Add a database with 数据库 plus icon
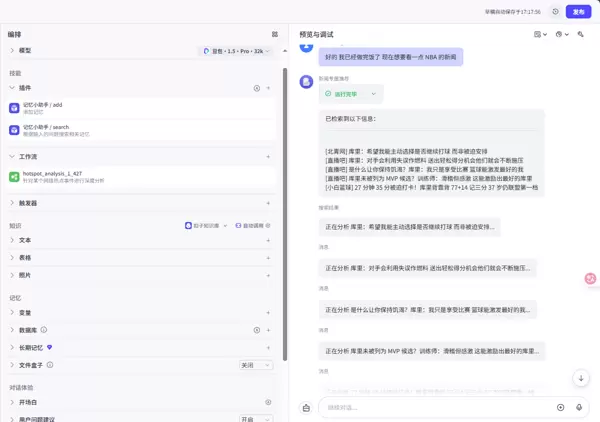 (x=268, y=330)
